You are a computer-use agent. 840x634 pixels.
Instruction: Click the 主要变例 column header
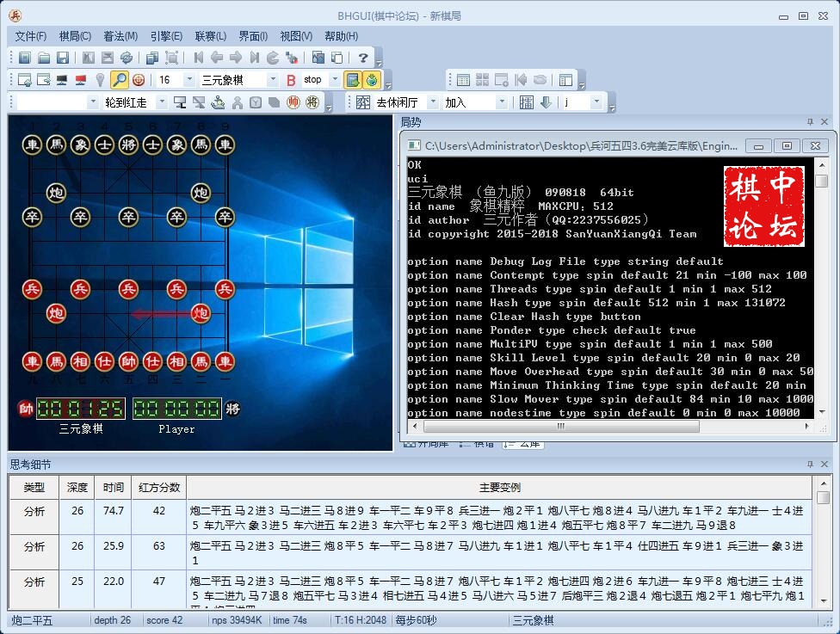pyautogui.click(x=499, y=487)
